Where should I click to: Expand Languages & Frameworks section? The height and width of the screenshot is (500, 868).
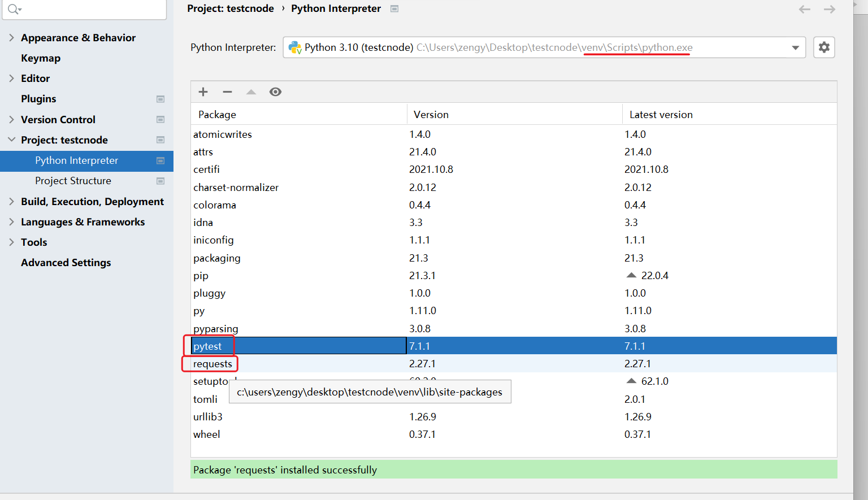[11, 221]
